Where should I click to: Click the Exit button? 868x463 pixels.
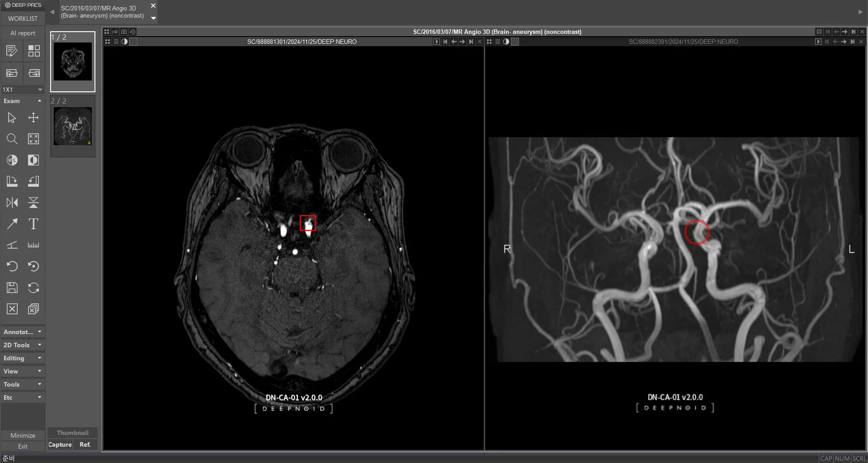point(23,446)
